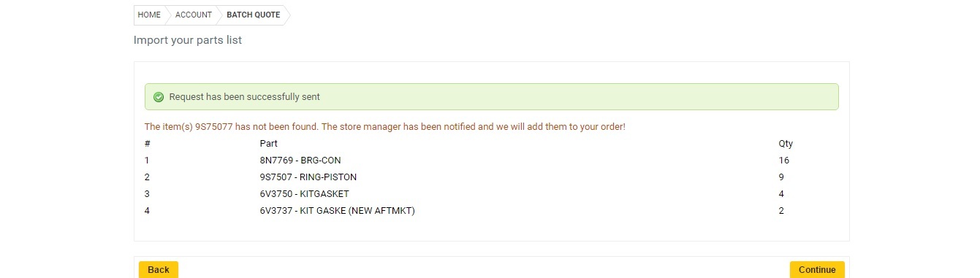Click quantity 16 for BRG-CON

click(x=784, y=161)
